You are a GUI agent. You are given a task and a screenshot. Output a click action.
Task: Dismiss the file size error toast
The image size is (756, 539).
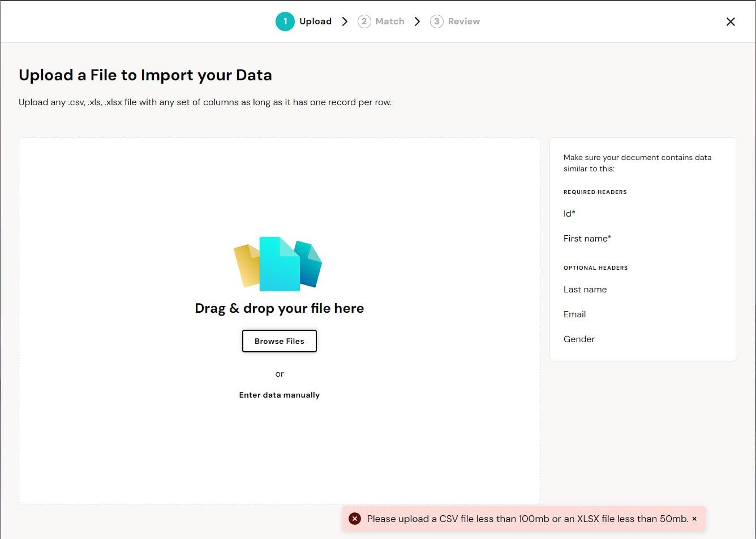694,518
